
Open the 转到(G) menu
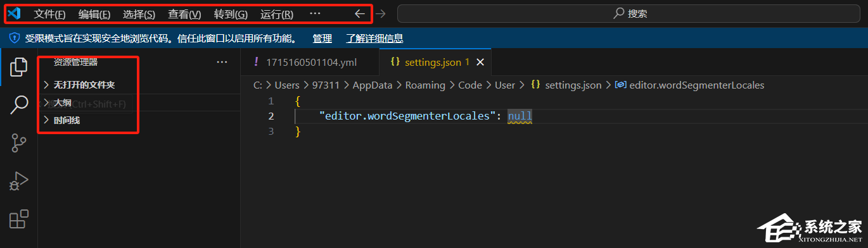231,14
